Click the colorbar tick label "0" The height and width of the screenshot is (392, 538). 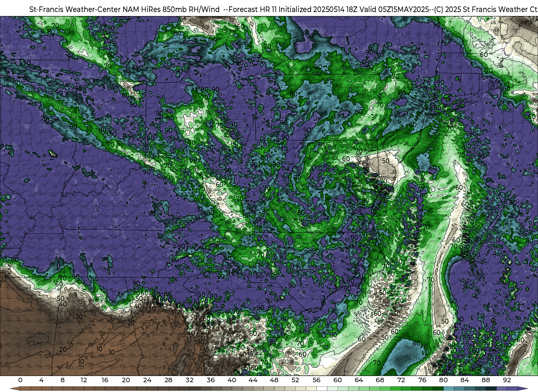[x=20, y=380]
